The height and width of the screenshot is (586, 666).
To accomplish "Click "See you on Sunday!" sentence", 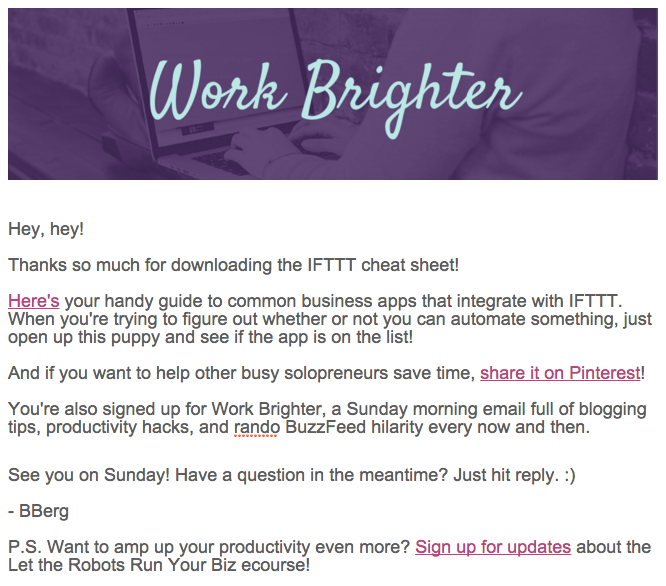I will pos(89,475).
